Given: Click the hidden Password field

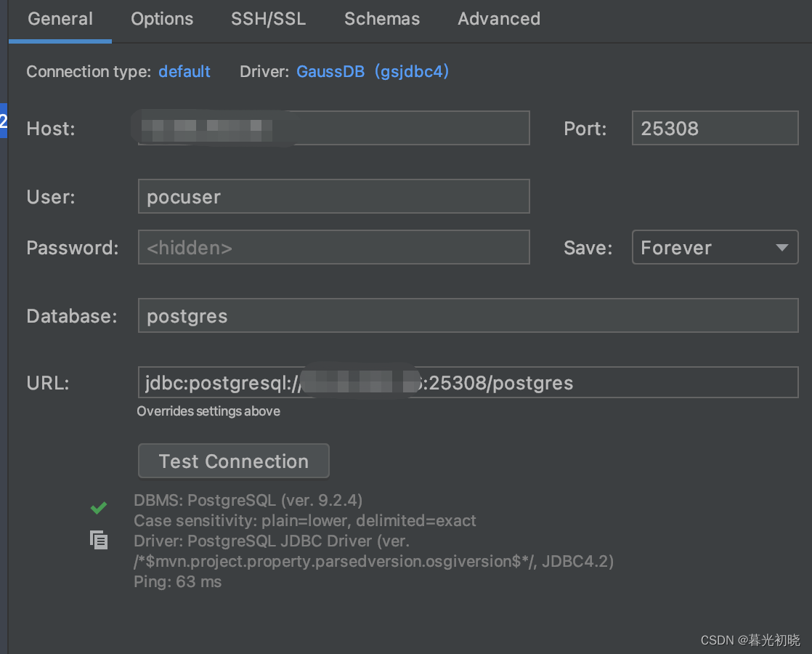Looking at the screenshot, I should (333, 247).
